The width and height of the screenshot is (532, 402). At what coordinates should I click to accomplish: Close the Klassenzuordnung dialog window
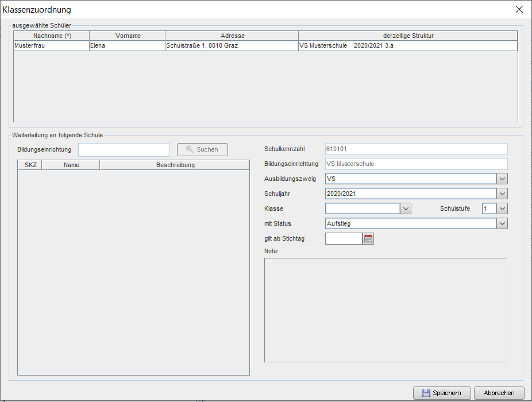[519, 10]
